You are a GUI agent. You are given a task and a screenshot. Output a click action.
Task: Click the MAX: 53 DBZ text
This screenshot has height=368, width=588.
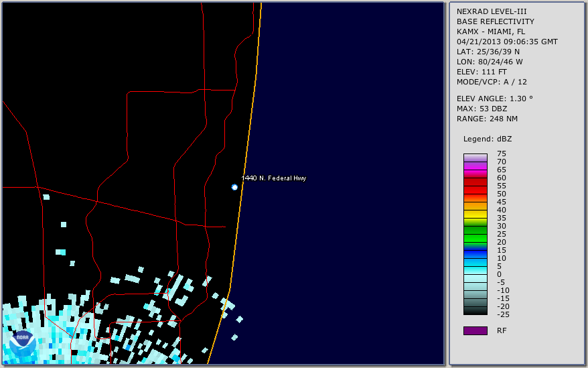click(x=482, y=109)
